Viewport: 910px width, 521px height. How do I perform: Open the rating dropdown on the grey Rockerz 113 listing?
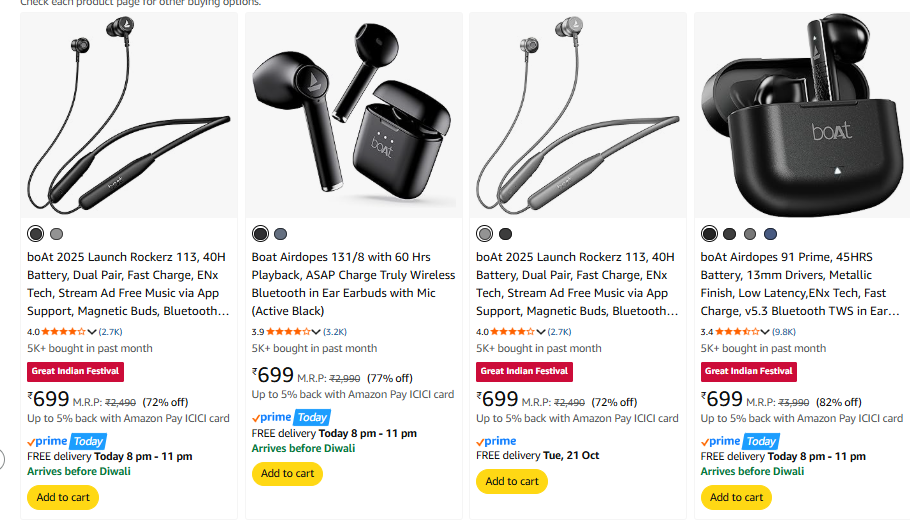541,331
